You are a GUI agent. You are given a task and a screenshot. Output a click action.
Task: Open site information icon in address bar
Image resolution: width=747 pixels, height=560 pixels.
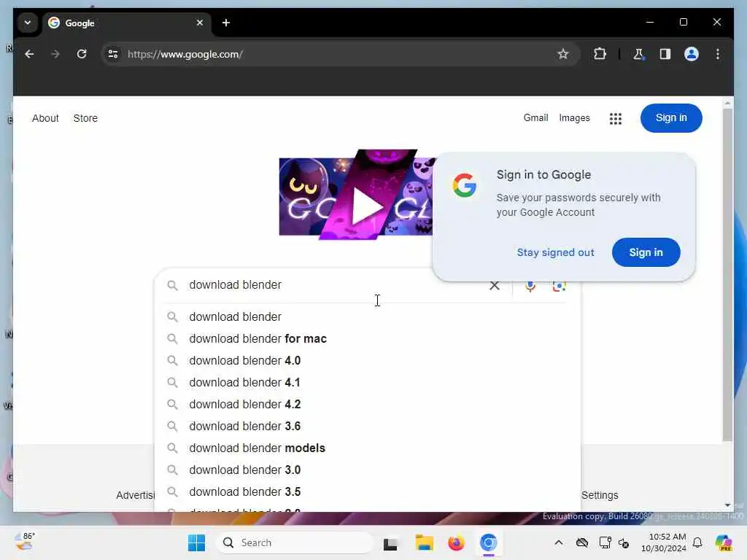pyautogui.click(x=113, y=54)
